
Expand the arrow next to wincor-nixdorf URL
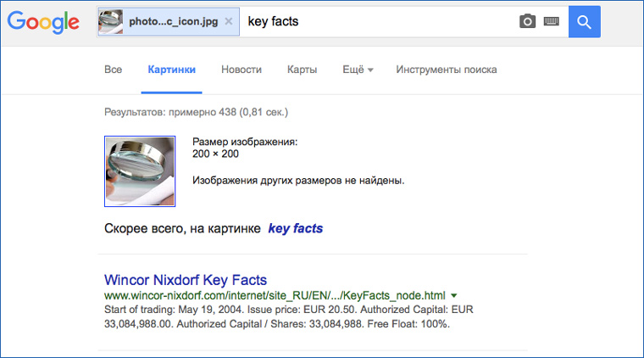point(454,295)
